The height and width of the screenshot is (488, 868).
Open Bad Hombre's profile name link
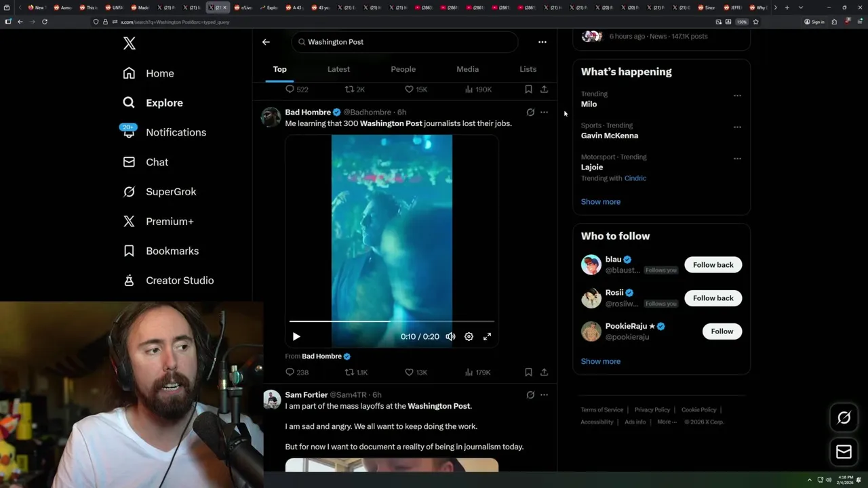point(308,113)
